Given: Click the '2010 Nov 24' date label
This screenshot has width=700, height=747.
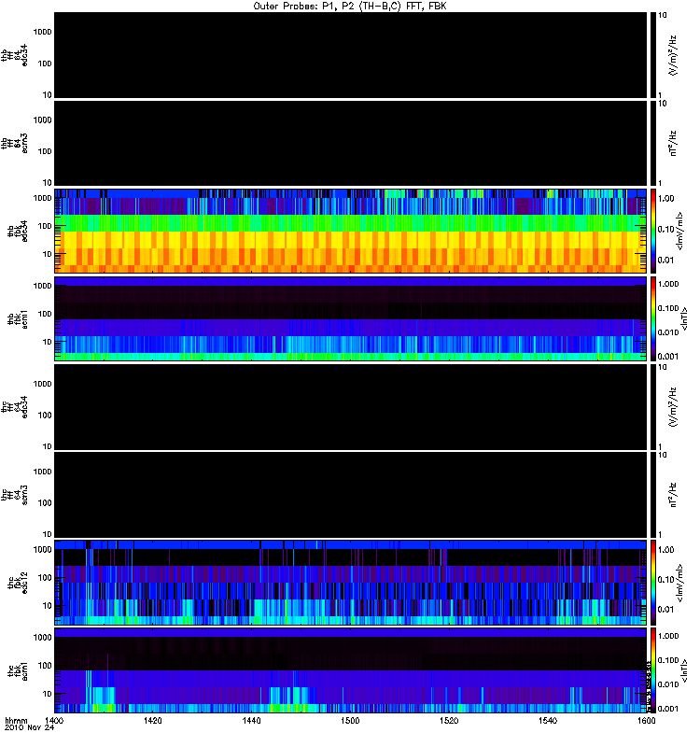Looking at the screenshot, I should tap(29, 727).
